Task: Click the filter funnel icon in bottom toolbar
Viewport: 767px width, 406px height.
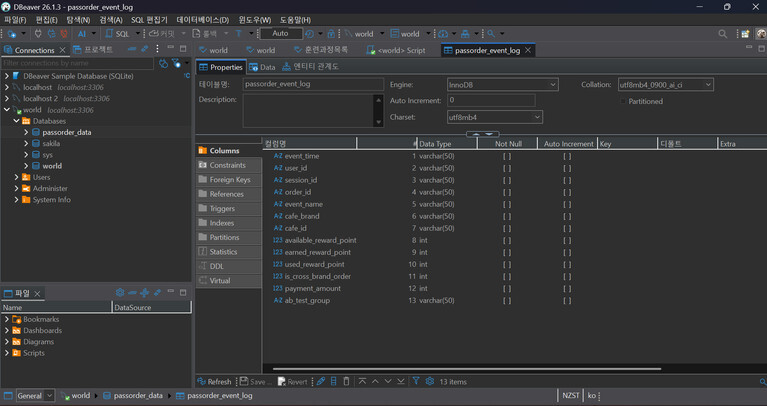Action: (416, 381)
